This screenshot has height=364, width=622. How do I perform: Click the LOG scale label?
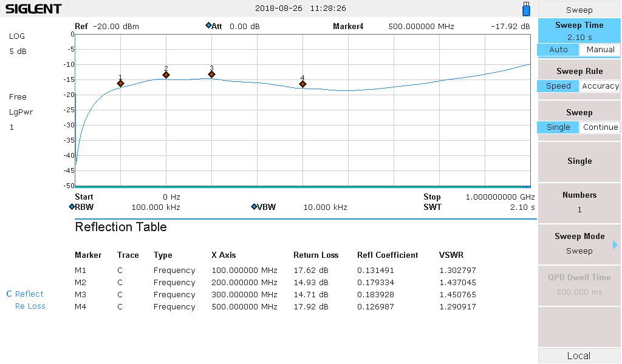point(16,36)
